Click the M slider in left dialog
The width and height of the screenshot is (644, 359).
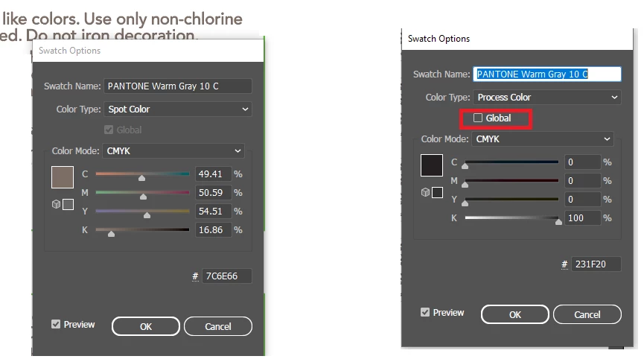pos(142,193)
